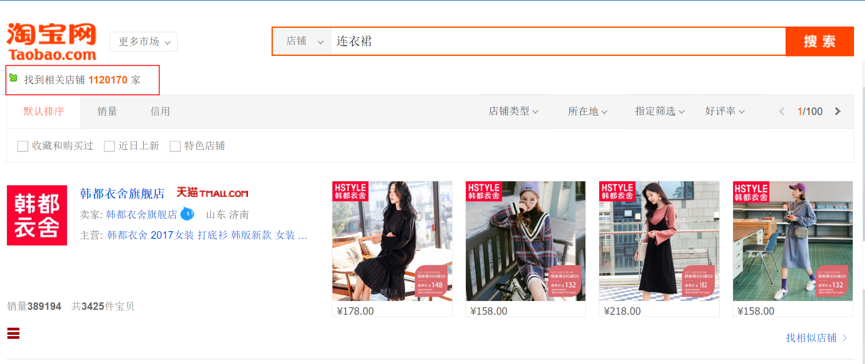The width and height of the screenshot is (865, 364).
Task: Go to previous results page arrow
Action: (781, 111)
